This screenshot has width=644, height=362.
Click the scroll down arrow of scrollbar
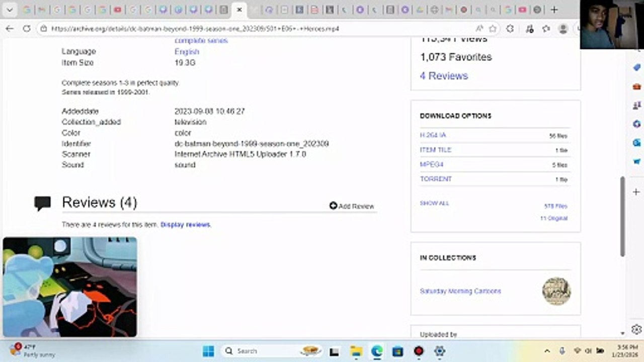click(x=623, y=333)
